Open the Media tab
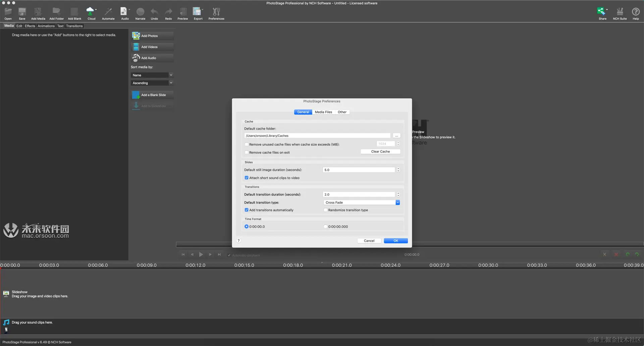This screenshot has height=346, width=644. pos(9,26)
